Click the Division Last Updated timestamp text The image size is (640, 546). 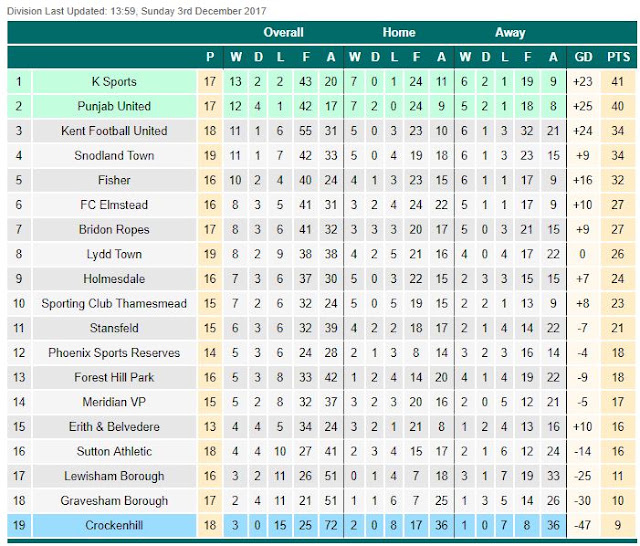[x=137, y=11]
